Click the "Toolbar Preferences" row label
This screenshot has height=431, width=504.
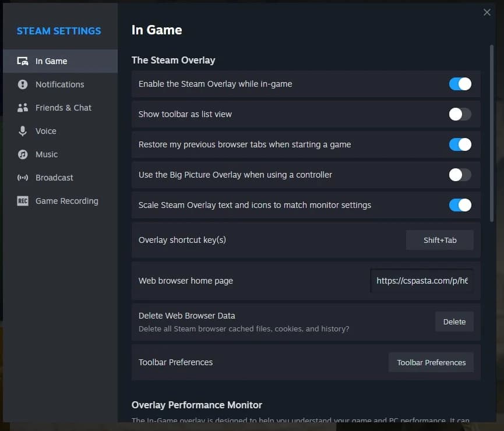[x=175, y=362]
